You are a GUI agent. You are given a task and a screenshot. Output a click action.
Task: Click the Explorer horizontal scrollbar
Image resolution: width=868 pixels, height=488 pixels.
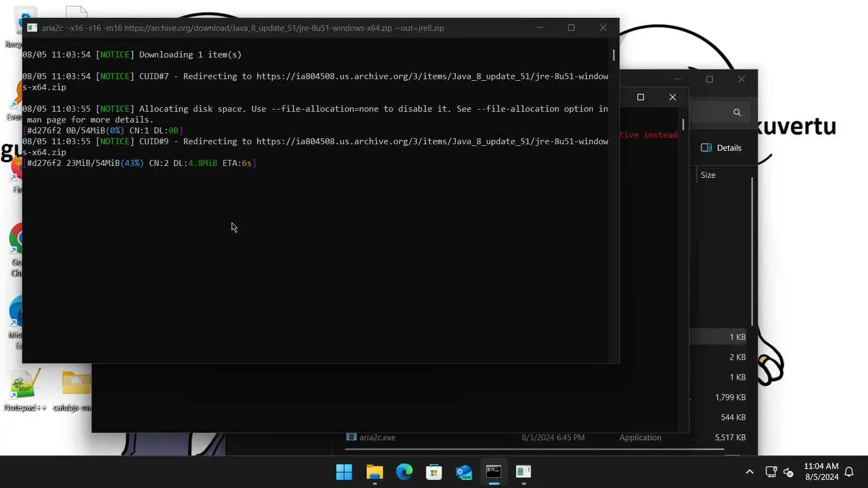click(x=534, y=449)
